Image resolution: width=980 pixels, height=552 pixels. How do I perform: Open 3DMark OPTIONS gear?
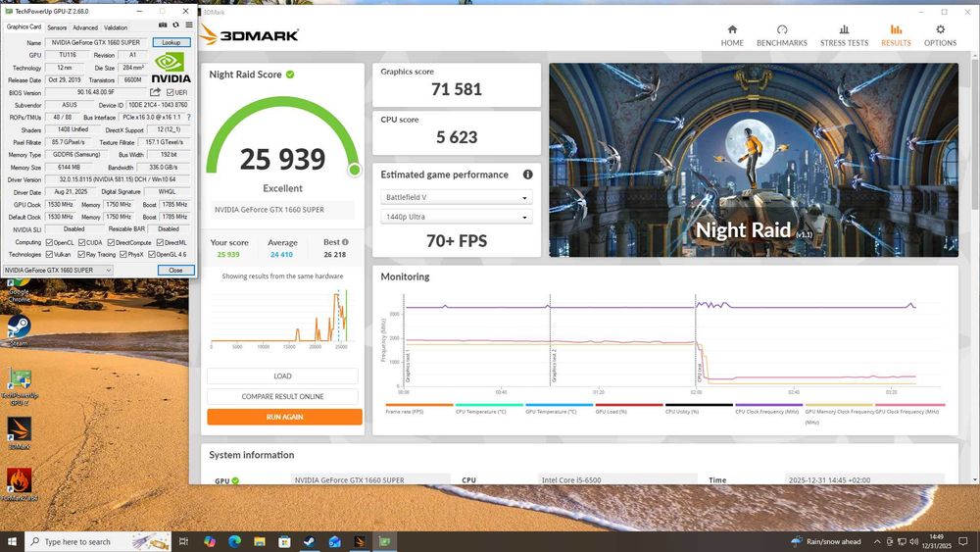pos(940,35)
